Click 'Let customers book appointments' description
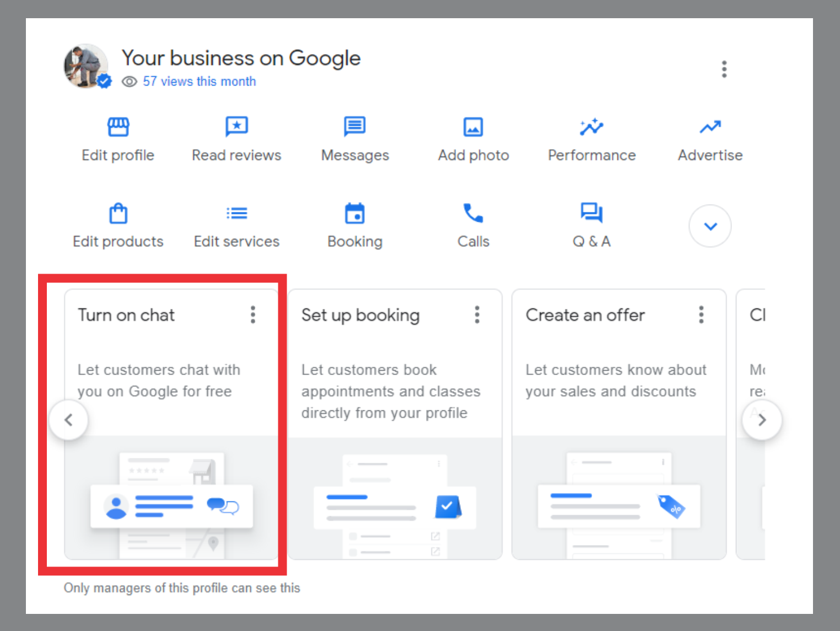 pos(391,391)
